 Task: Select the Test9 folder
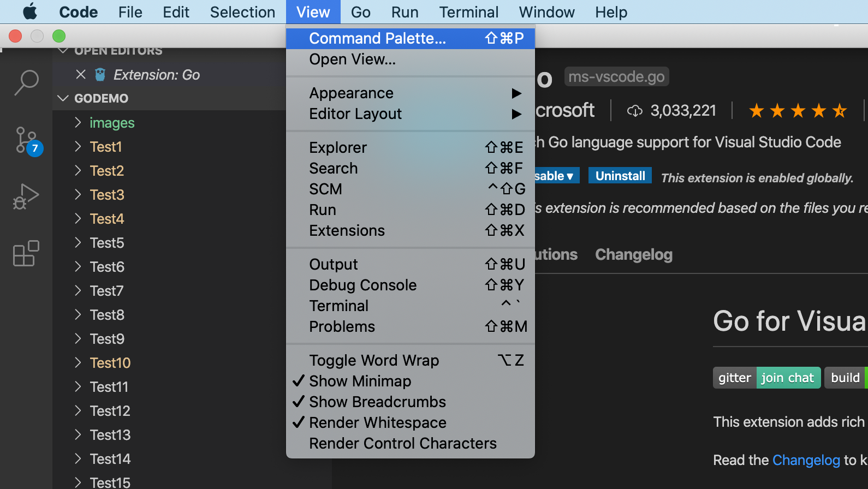pos(107,339)
